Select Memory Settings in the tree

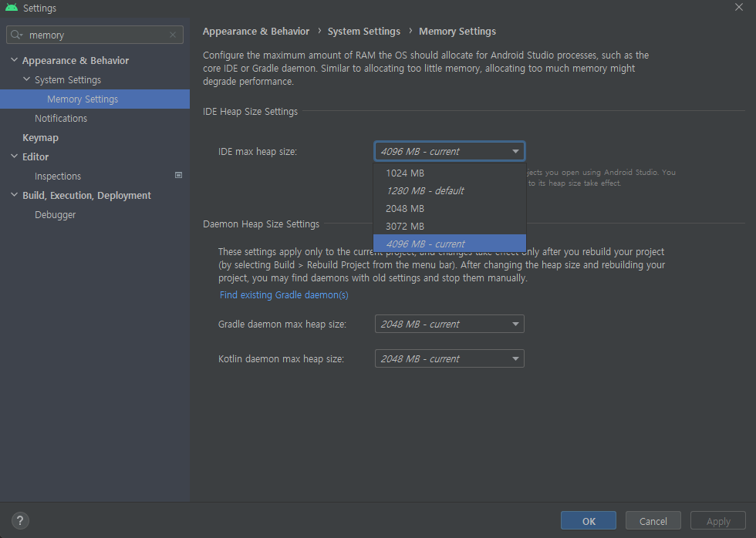pyautogui.click(x=95, y=99)
